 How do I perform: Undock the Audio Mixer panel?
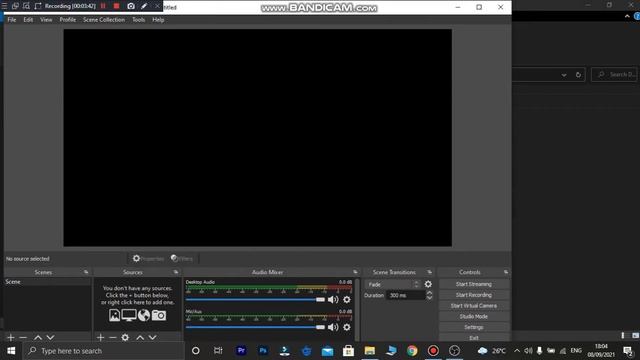[355, 272]
